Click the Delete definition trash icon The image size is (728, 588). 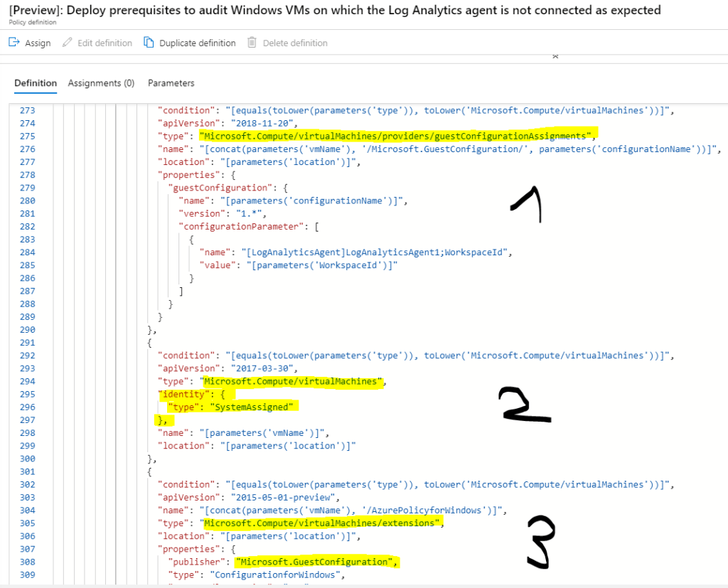(251, 43)
